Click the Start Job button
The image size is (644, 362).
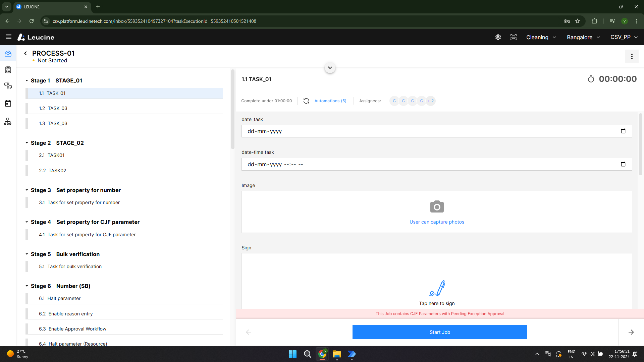click(x=439, y=332)
